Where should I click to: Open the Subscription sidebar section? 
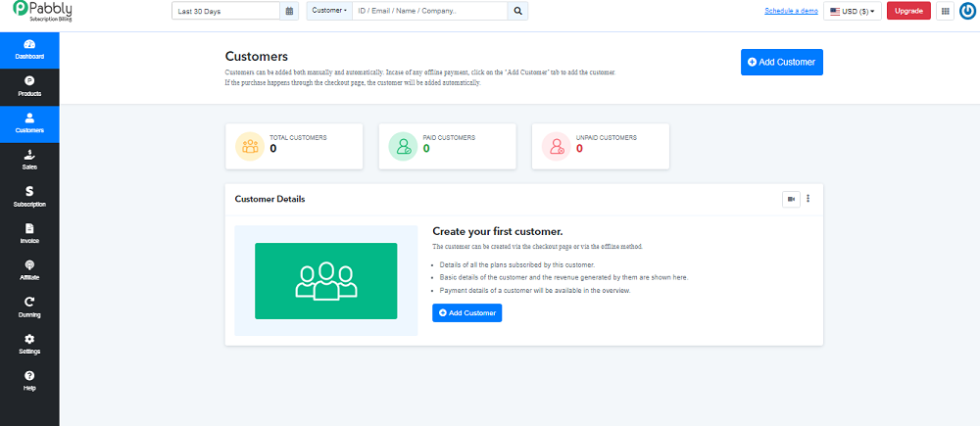(x=29, y=198)
